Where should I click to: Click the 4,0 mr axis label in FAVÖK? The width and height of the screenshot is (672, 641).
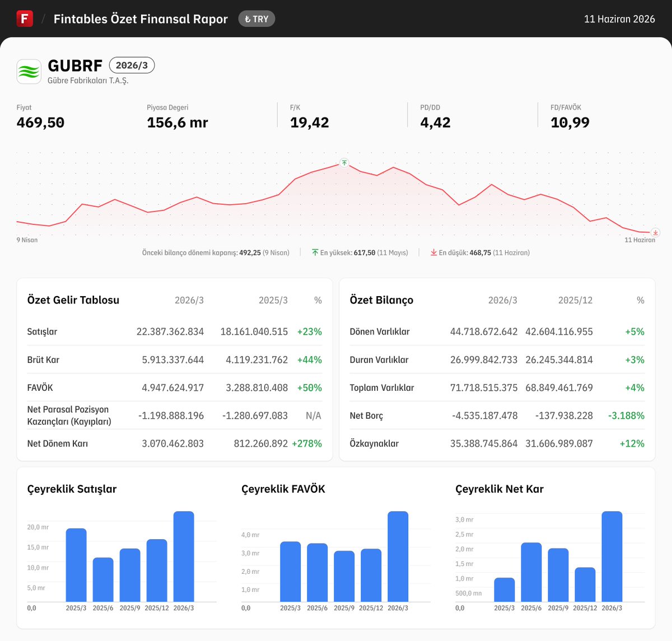pos(250,535)
